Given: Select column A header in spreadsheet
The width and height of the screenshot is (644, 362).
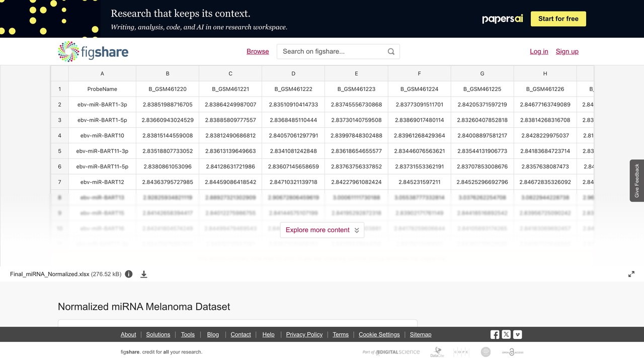Looking at the screenshot, I should (x=102, y=73).
